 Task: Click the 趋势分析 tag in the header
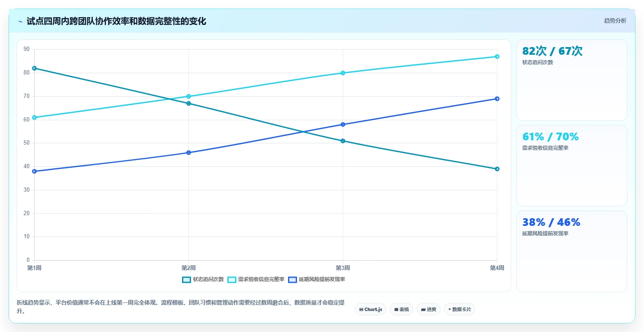click(x=615, y=21)
